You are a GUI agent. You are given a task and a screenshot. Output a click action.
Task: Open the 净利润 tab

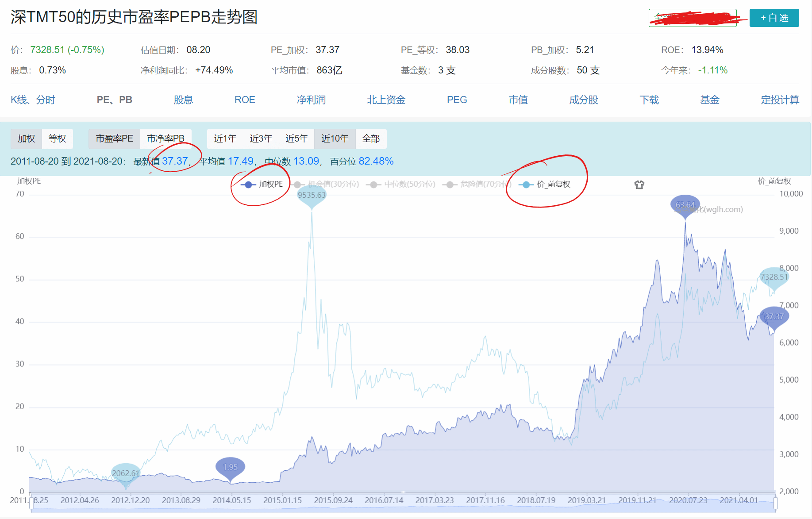(311, 100)
